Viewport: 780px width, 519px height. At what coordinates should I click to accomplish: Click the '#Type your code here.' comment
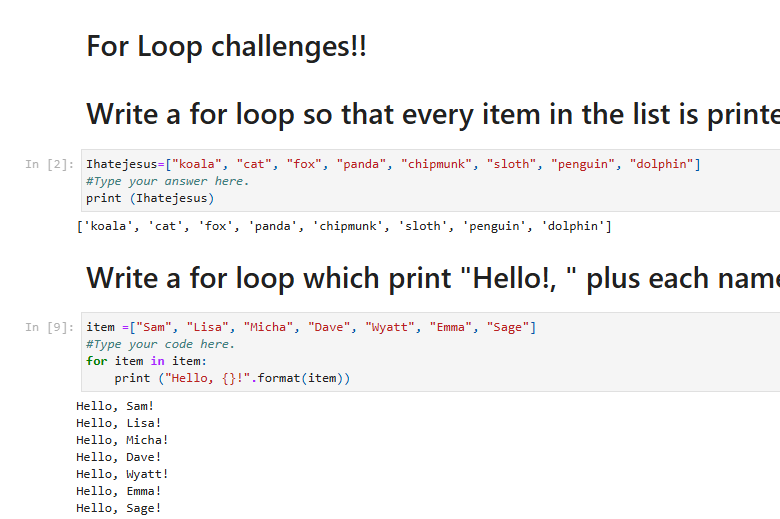pyautogui.click(x=160, y=344)
